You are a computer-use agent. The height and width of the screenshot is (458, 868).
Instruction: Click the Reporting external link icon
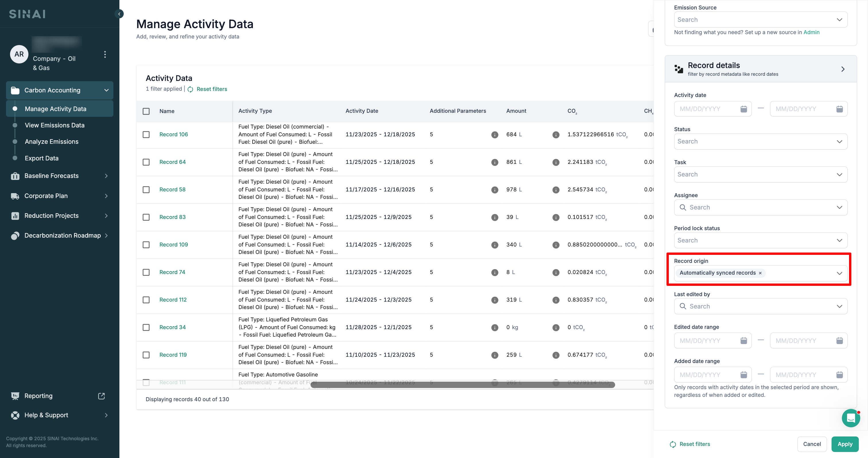[x=101, y=396]
